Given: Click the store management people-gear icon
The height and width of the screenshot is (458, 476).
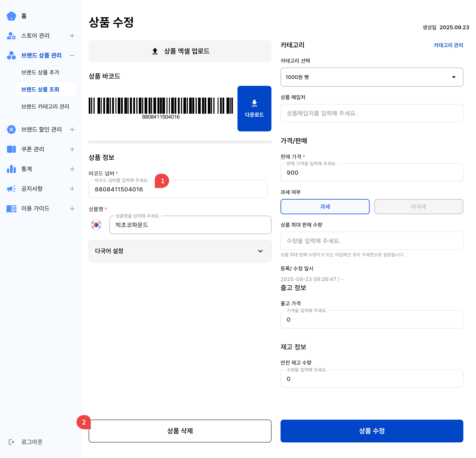Looking at the screenshot, I should [x=11, y=36].
